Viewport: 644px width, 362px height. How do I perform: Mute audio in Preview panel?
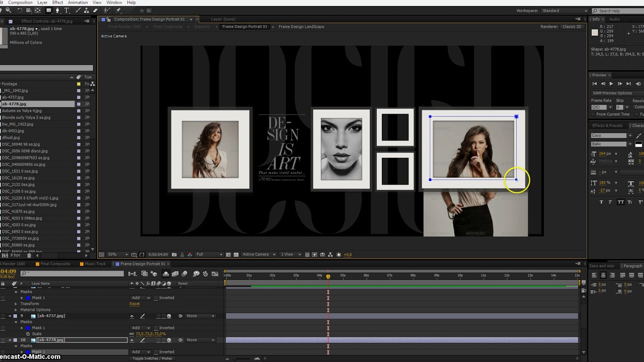click(638, 83)
